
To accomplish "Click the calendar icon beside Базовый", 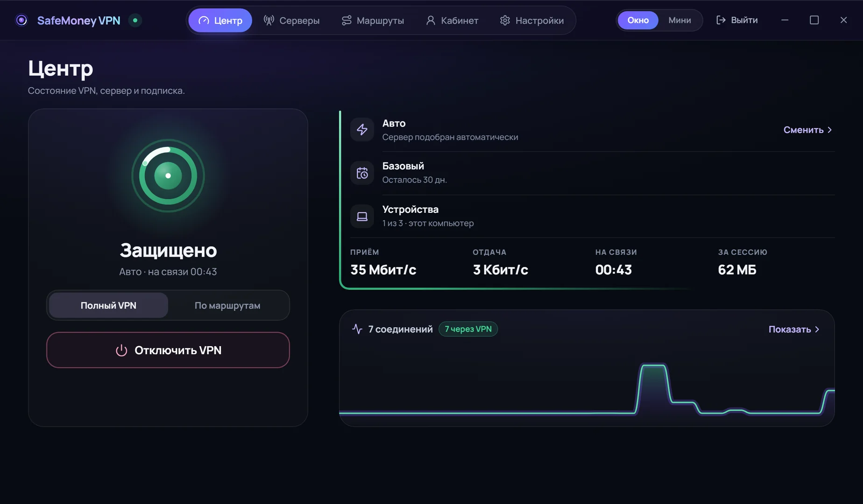I will click(362, 173).
